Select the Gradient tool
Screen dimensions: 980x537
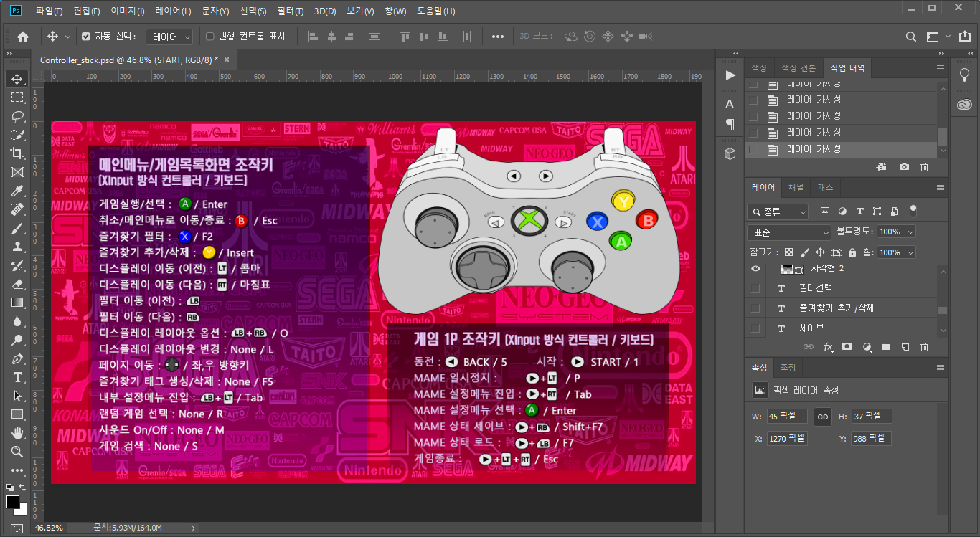point(17,303)
